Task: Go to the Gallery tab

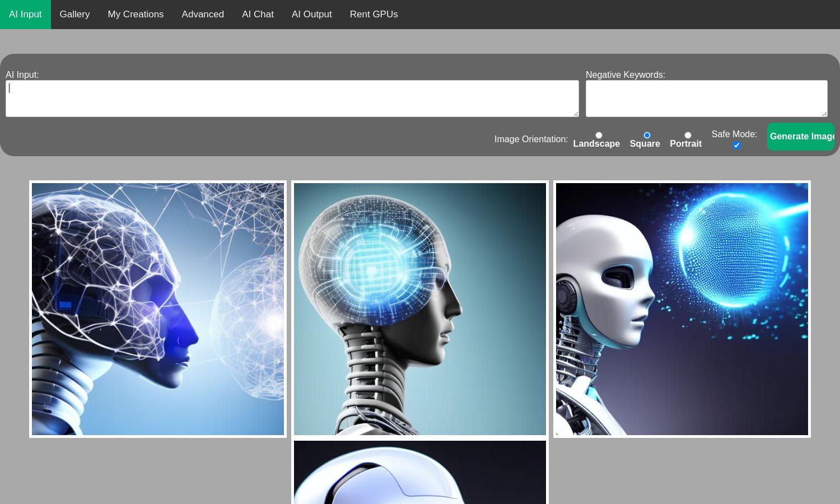Action: tap(74, 15)
